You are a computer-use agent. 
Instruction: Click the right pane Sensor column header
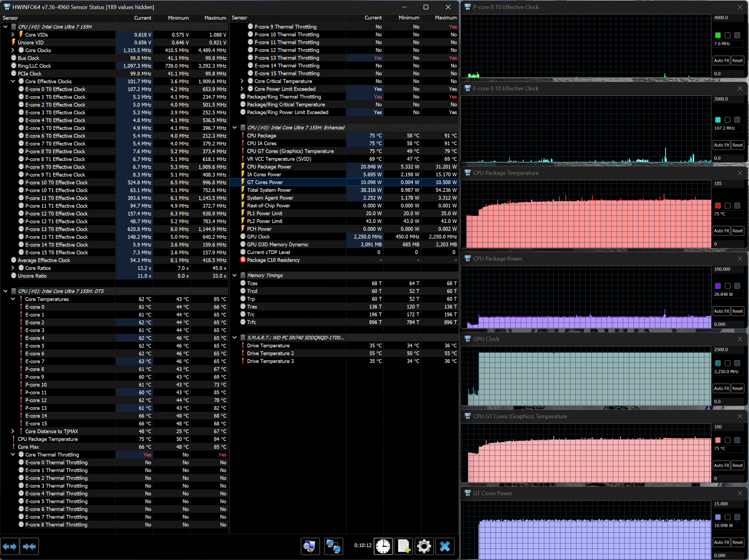pyautogui.click(x=240, y=18)
